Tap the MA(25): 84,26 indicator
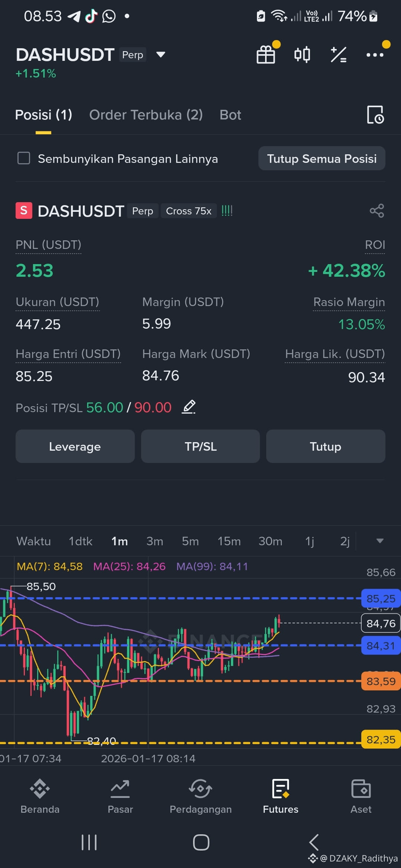Screen dimensions: 401x868 [129, 566]
